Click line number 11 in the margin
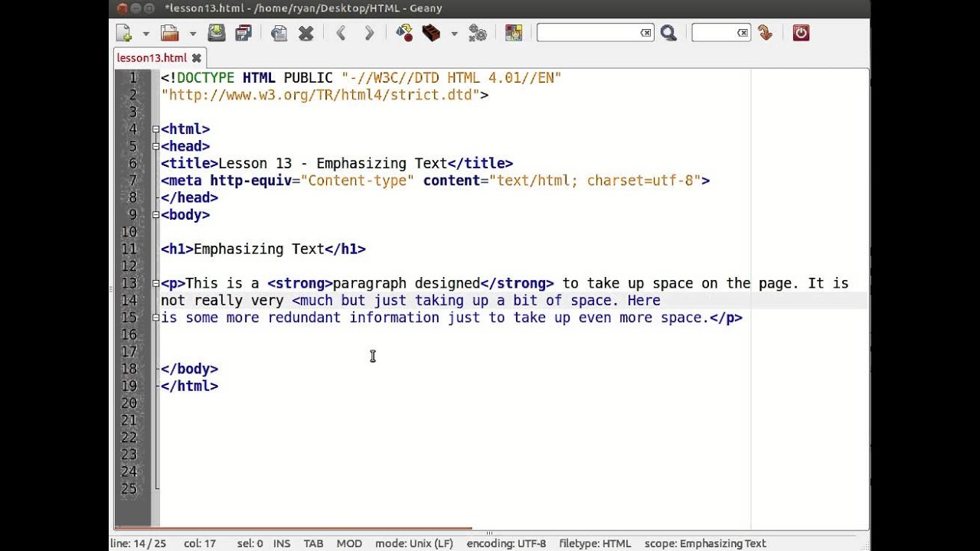This screenshot has width=980, height=551. pyautogui.click(x=129, y=249)
